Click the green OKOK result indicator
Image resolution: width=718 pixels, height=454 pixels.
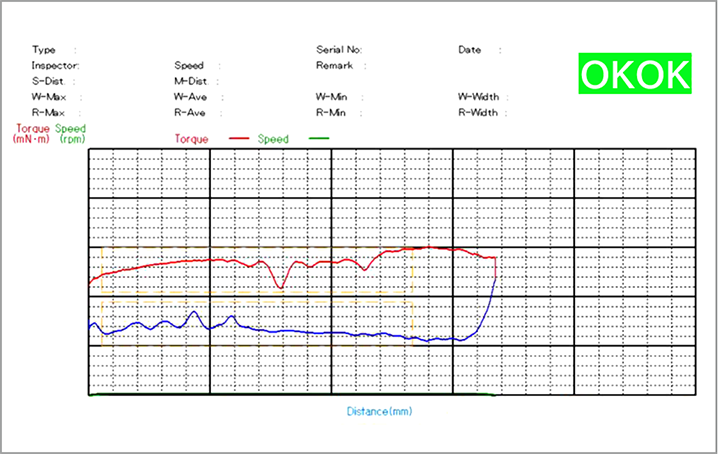click(x=635, y=74)
